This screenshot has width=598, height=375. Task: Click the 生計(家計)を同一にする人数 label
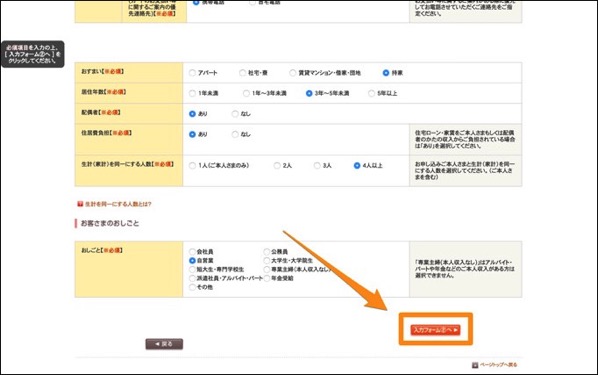127,164
